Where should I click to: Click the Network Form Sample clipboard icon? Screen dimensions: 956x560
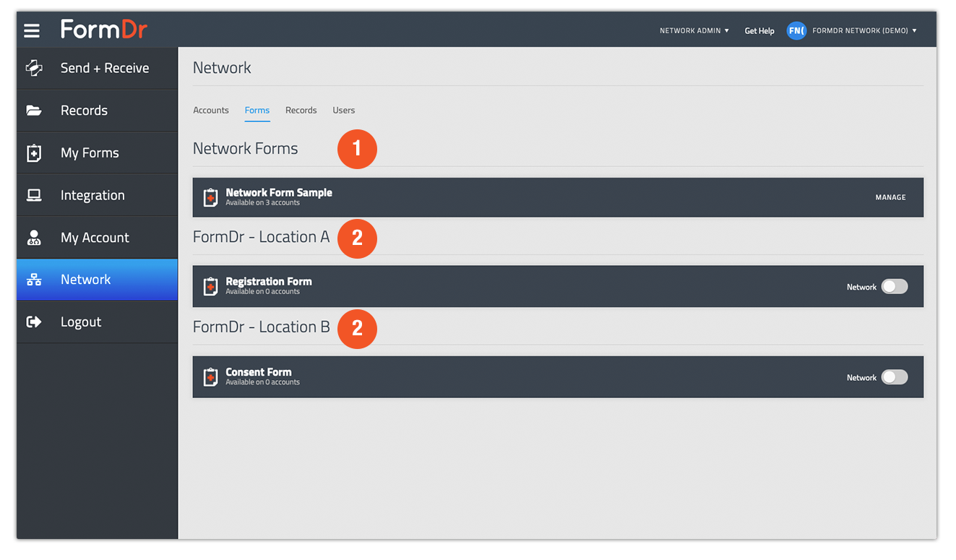pos(210,197)
